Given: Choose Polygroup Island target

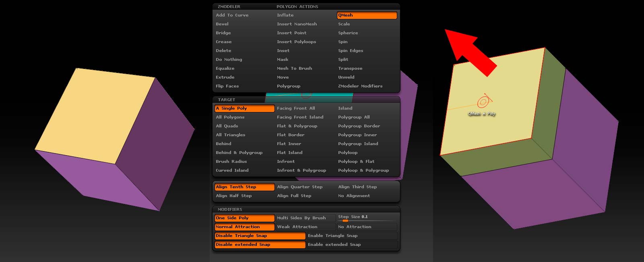Looking at the screenshot, I should point(358,144).
